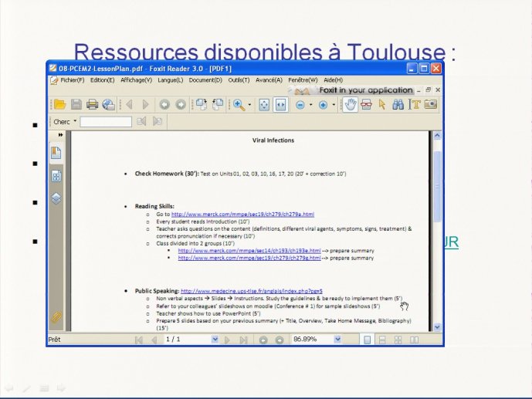Open the 86.89% zoom level dropdown

(x=337, y=339)
